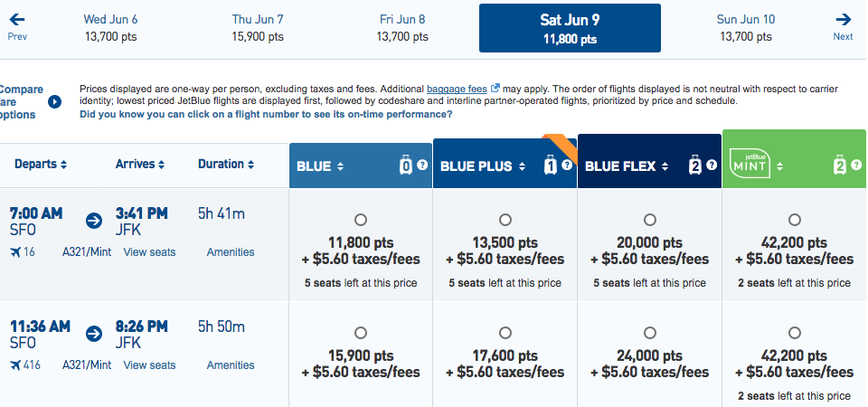Sort flights by Departs column
This screenshot has height=407, width=868.
41,165
